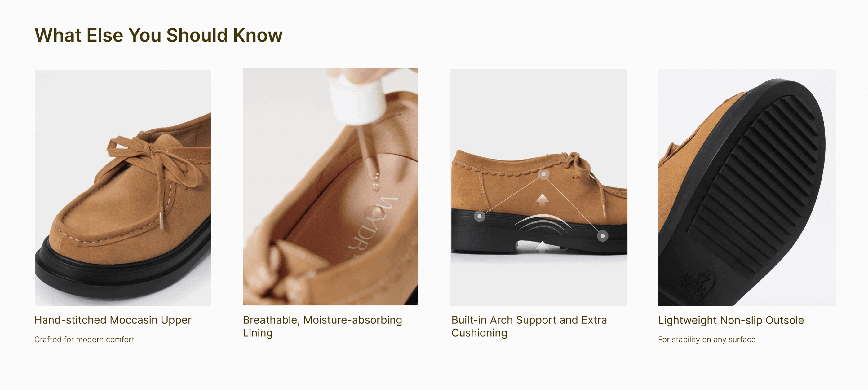Viewport: 868px width, 390px height.
Task: Click the Built-in Arch Support and Extra Cushioning title
Action: pos(529,326)
